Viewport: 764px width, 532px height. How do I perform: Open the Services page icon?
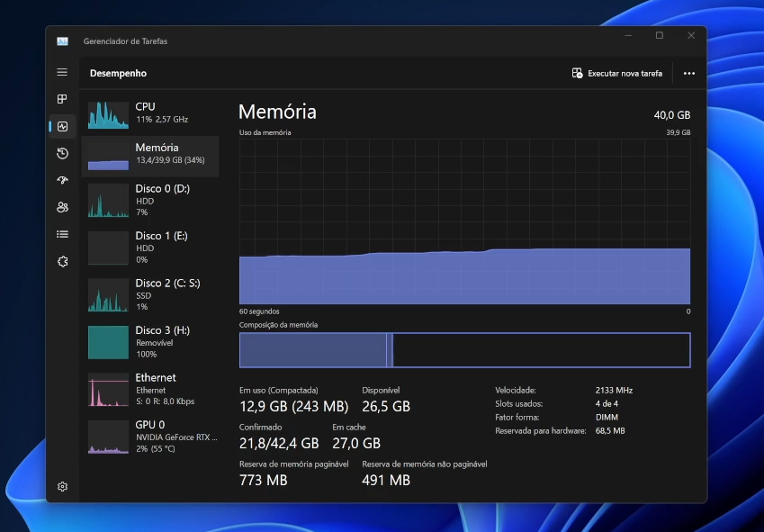(62, 261)
